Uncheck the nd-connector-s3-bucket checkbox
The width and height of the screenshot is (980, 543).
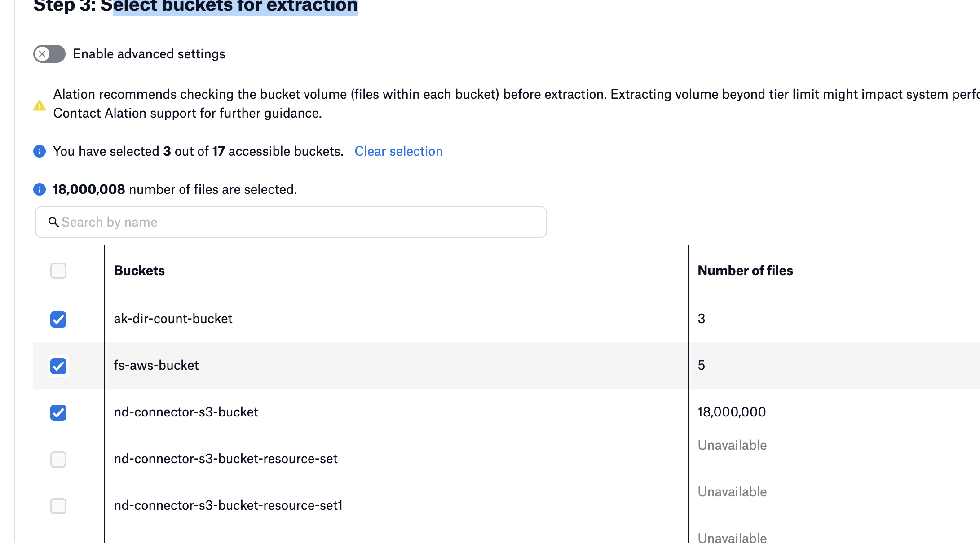58,413
